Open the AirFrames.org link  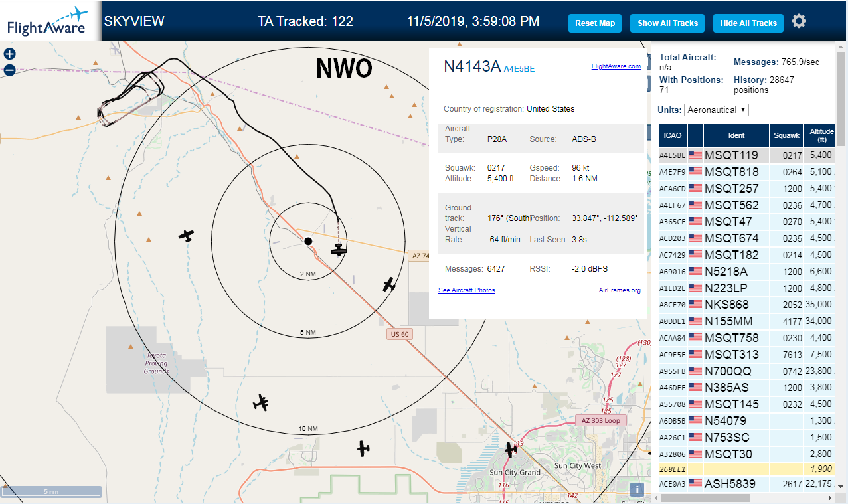point(620,290)
